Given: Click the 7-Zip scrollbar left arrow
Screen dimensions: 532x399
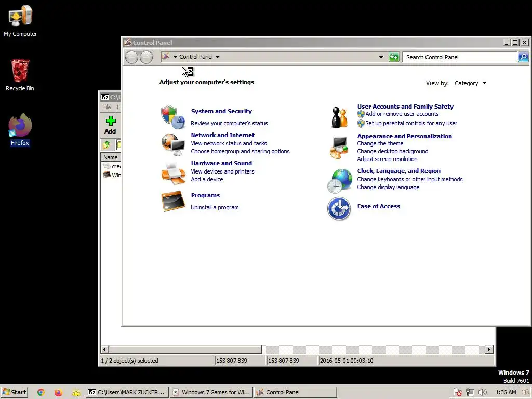Looking at the screenshot, I should (x=104, y=349).
